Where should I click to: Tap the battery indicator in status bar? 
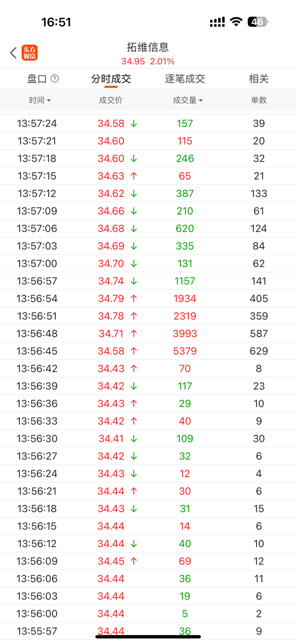point(258,22)
